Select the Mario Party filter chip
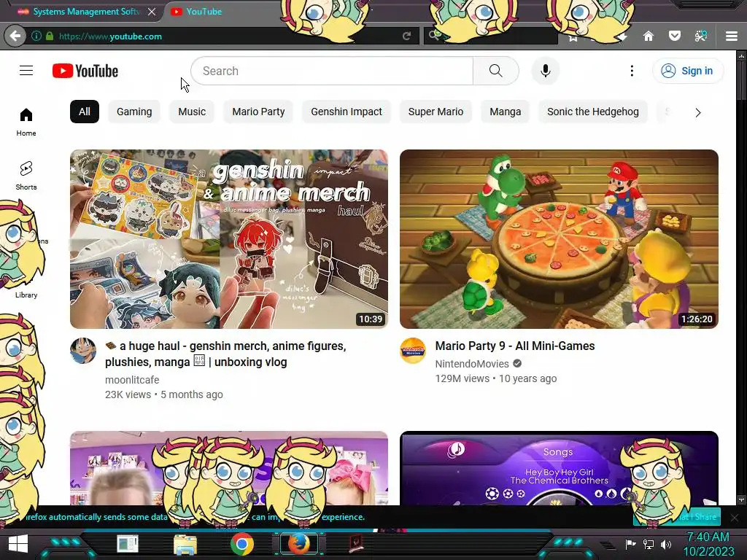This screenshot has height=560, width=747. pos(258,112)
